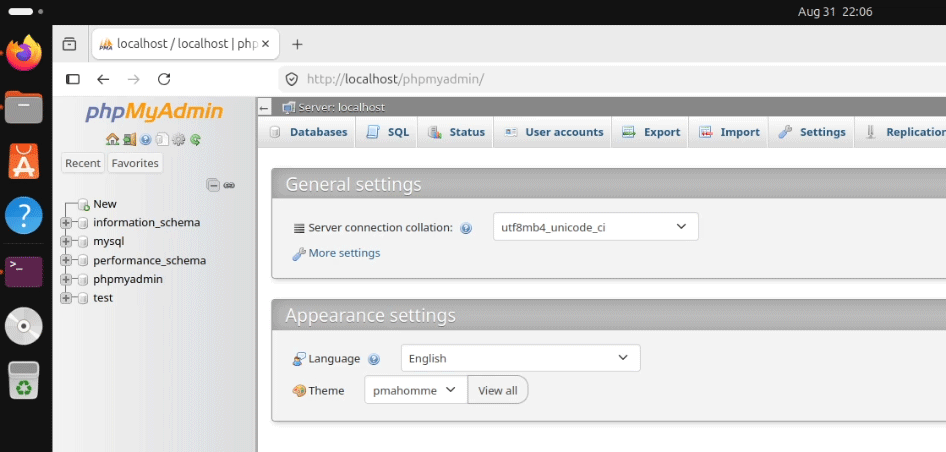Select the mysql database name
The width and height of the screenshot is (946, 452).
109,241
